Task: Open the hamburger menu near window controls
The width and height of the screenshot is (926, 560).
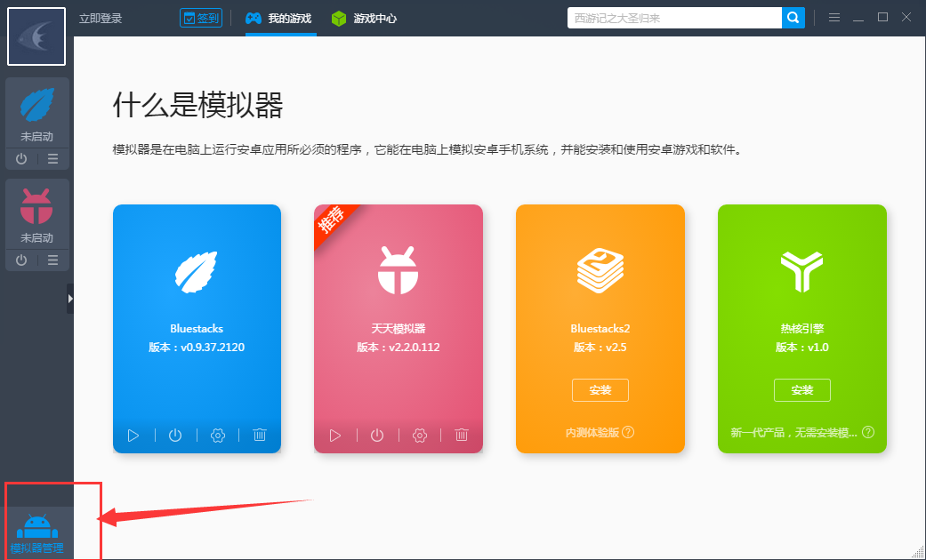Action: [x=833, y=17]
